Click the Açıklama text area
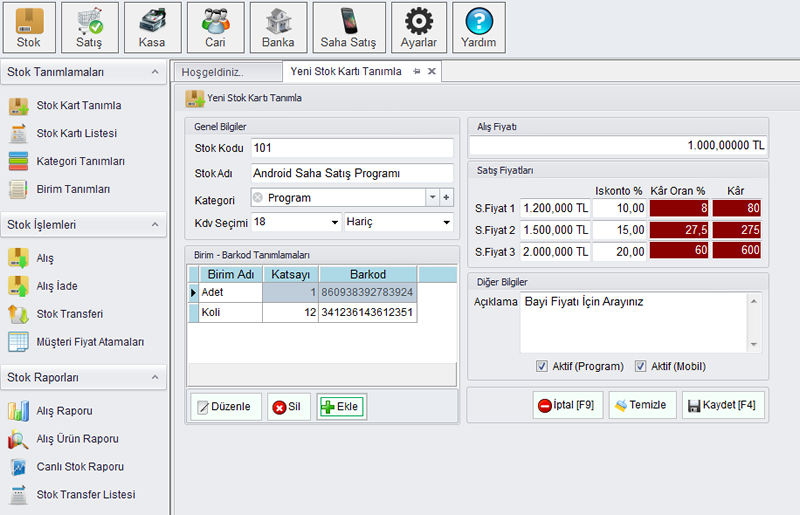This screenshot has height=515, width=800. 634,323
